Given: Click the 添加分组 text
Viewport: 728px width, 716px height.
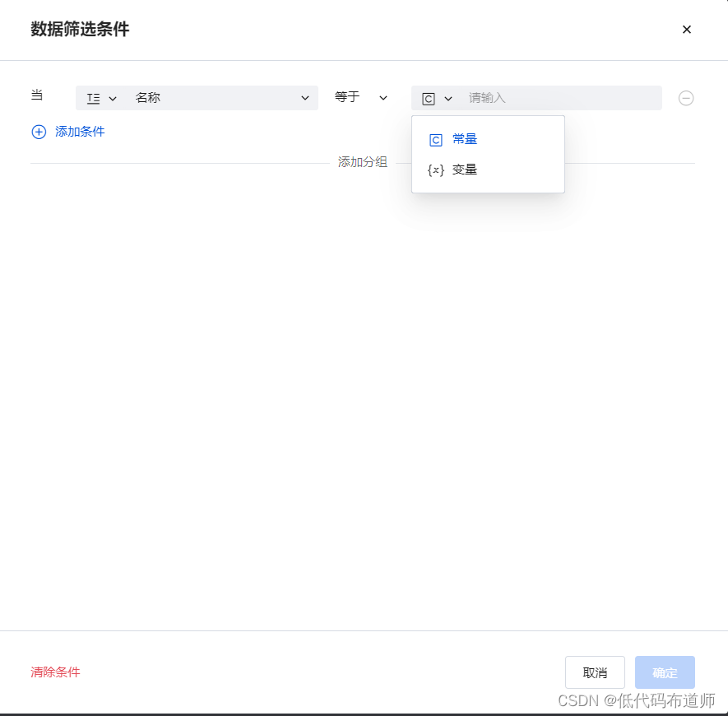Looking at the screenshot, I should (363, 162).
